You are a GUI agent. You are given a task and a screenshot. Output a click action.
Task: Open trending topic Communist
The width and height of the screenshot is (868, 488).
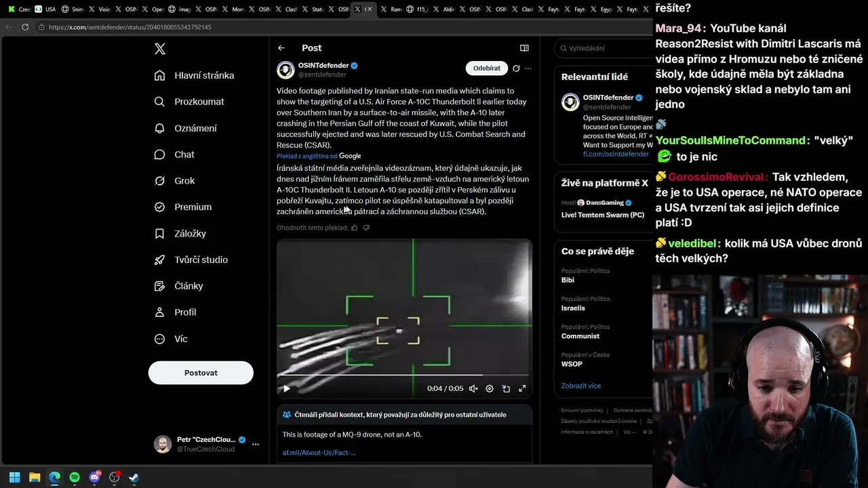click(x=580, y=336)
